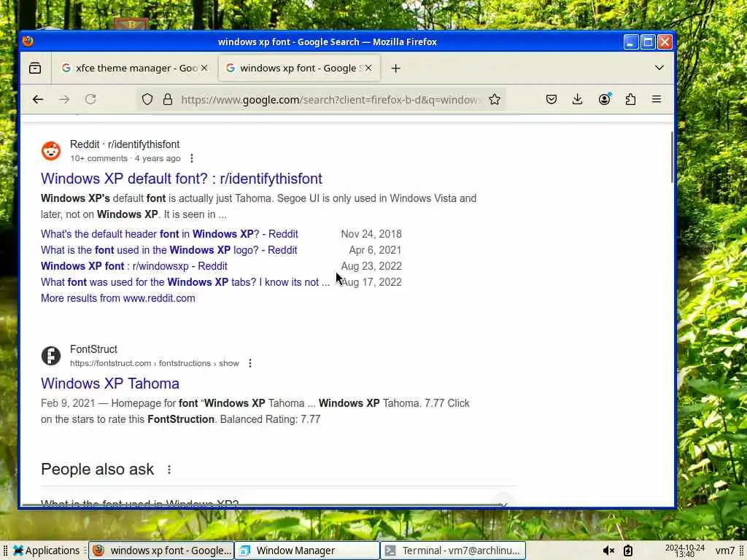Reload the current page
Image resolution: width=747 pixels, height=560 pixels.
coord(90,99)
